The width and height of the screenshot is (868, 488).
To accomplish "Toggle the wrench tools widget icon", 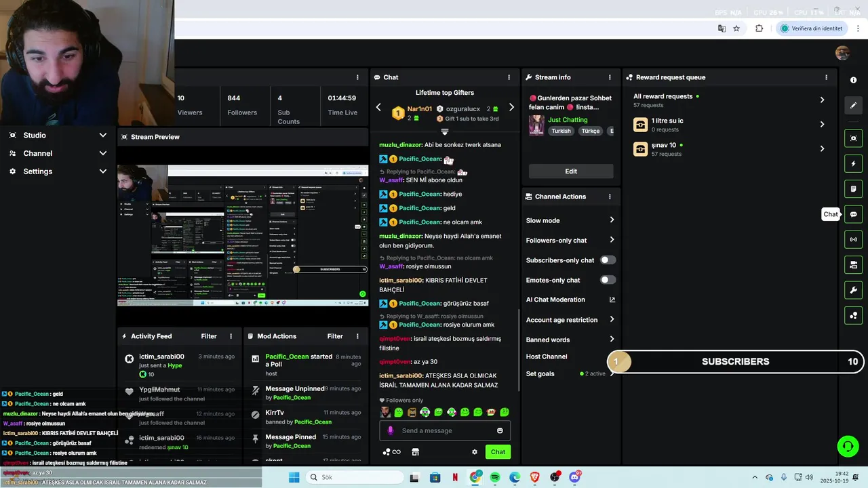I will pyautogui.click(x=853, y=290).
